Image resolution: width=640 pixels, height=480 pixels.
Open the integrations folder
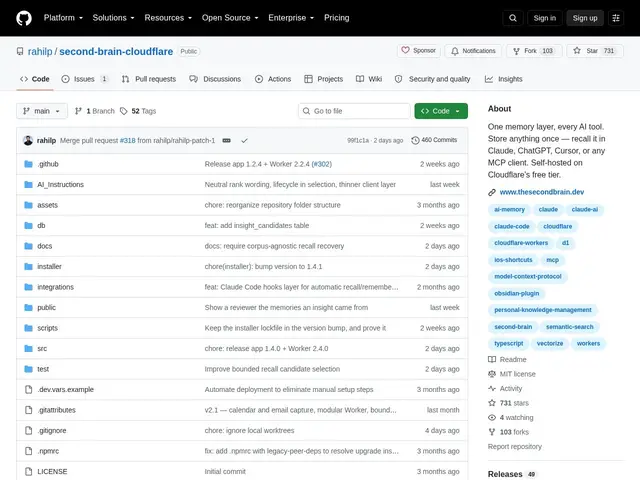click(56, 287)
